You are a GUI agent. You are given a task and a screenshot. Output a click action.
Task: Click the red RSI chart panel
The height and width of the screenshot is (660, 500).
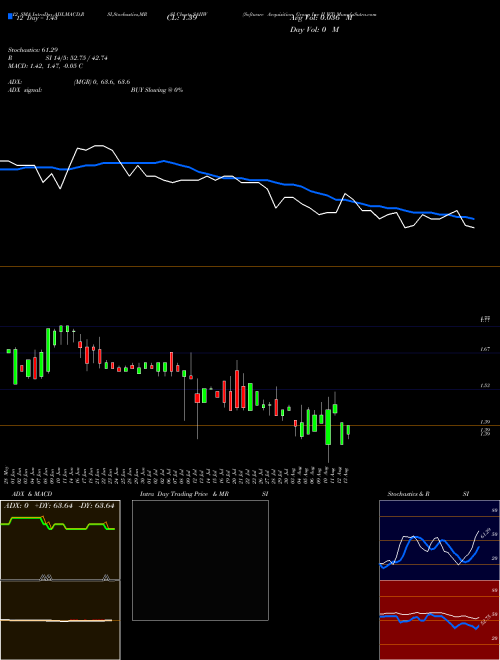point(438,620)
